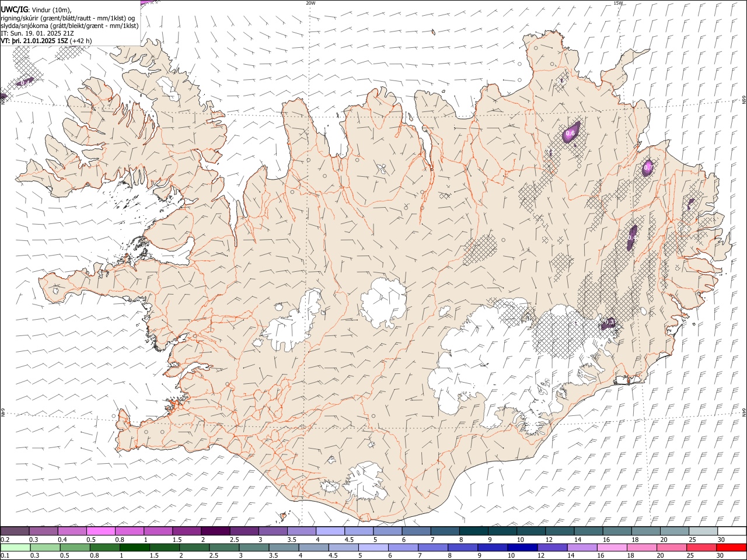The height and width of the screenshot is (560, 747).
Task: Click the 0.7 snowfall value on the map
Action: [x=647, y=168]
